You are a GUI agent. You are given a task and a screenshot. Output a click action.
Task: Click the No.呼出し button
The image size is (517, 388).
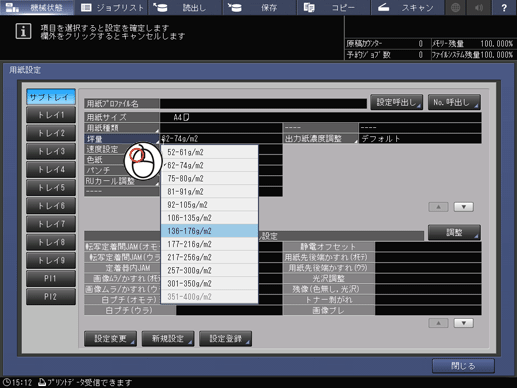[x=454, y=102]
